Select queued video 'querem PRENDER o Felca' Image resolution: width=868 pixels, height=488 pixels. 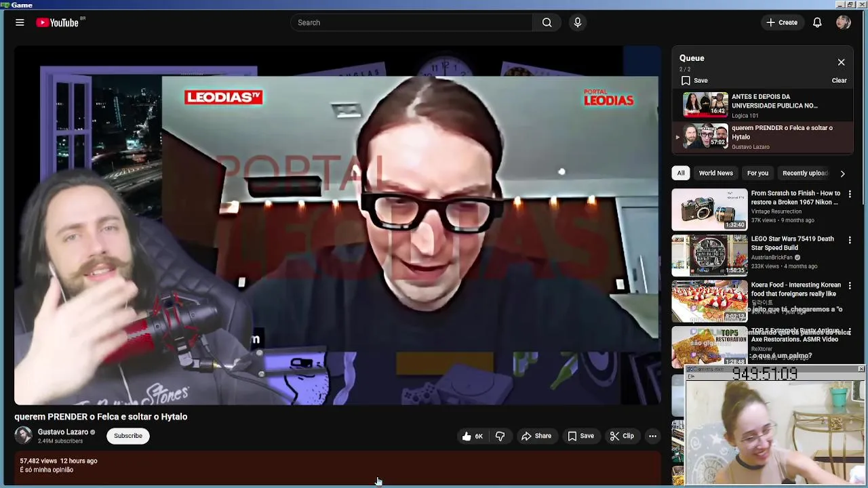click(763, 137)
